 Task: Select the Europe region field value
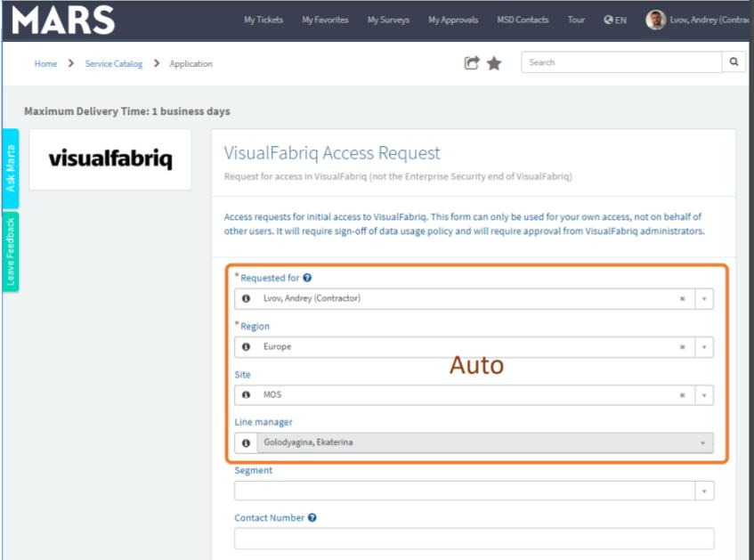(277, 346)
